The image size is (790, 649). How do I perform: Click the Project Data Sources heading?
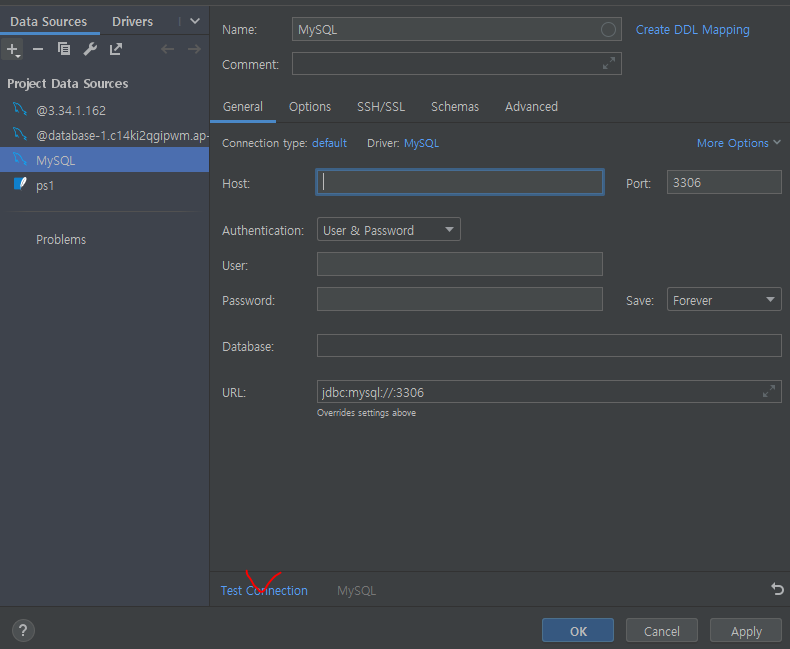(68, 84)
